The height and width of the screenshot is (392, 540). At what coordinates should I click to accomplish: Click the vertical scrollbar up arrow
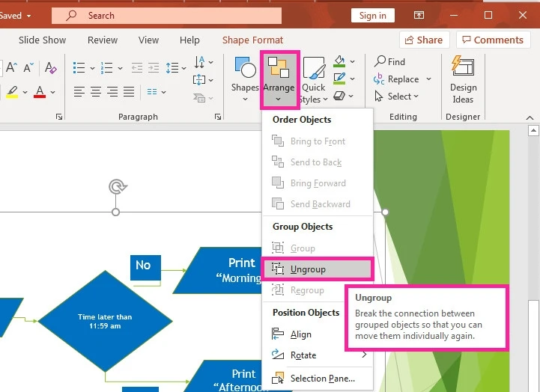coord(533,130)
